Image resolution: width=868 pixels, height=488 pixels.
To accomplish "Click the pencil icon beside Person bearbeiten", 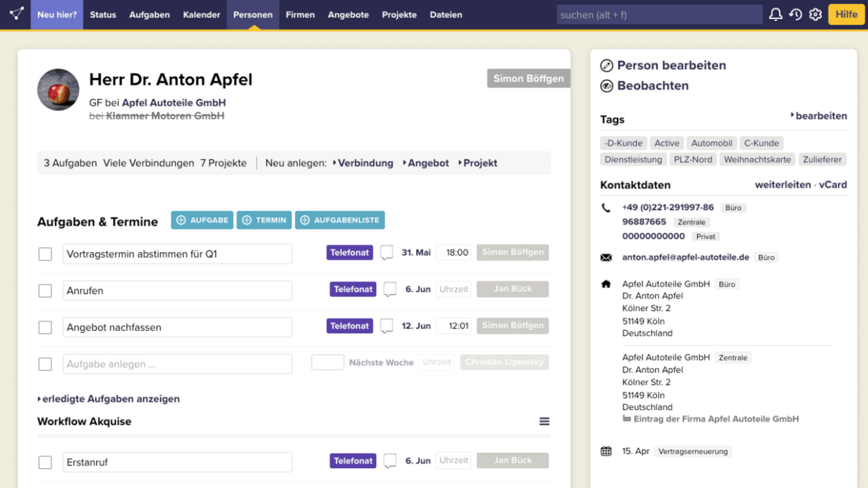I will point(607,66).
